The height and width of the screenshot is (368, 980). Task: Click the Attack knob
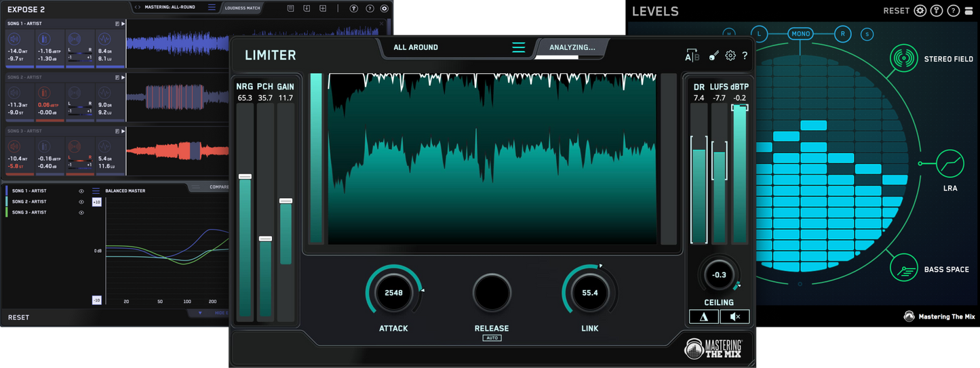tap(393, 293)
